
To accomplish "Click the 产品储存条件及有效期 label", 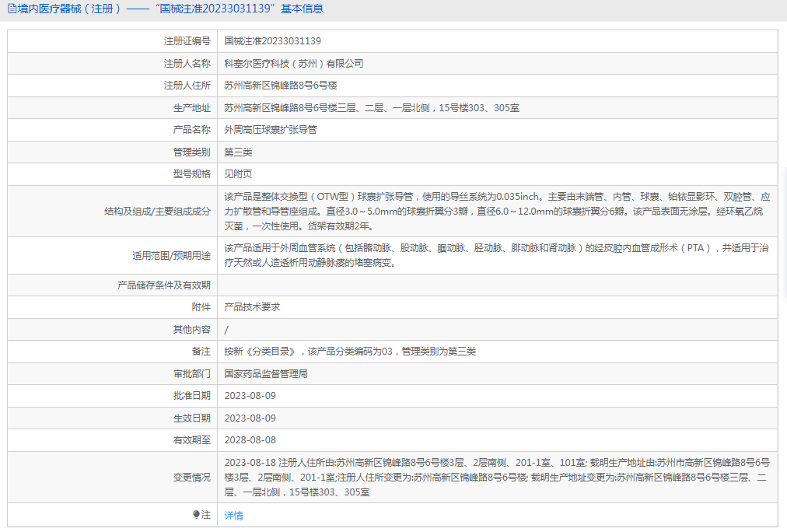I will tap(163, 285).
